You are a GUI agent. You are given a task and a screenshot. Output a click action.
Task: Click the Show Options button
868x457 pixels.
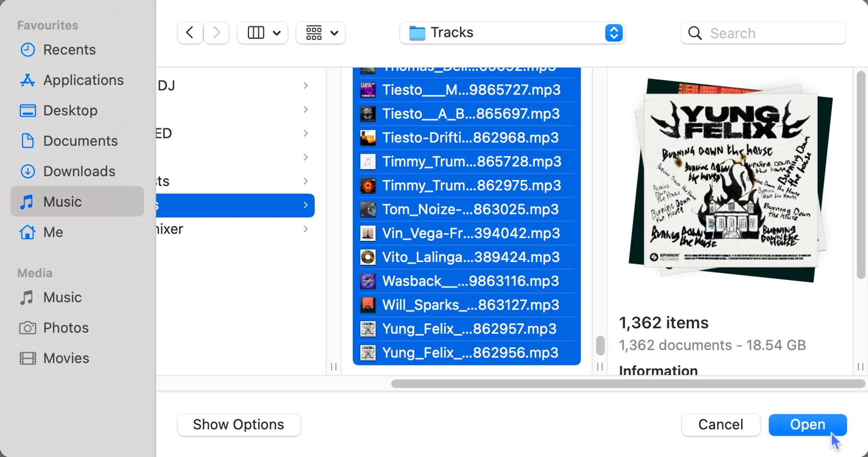(x=239, y=424)
